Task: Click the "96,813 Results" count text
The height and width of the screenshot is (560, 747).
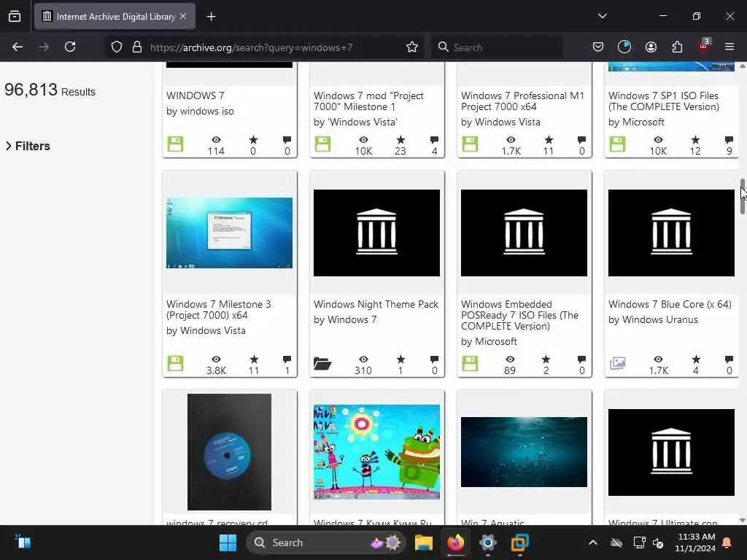Action: (50, 90)
